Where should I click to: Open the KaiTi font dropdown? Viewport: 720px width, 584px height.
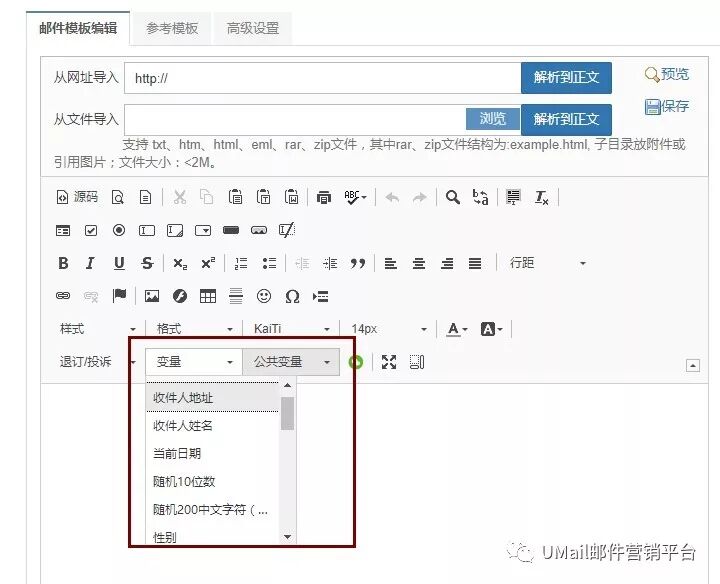click(x=291, y=329)
